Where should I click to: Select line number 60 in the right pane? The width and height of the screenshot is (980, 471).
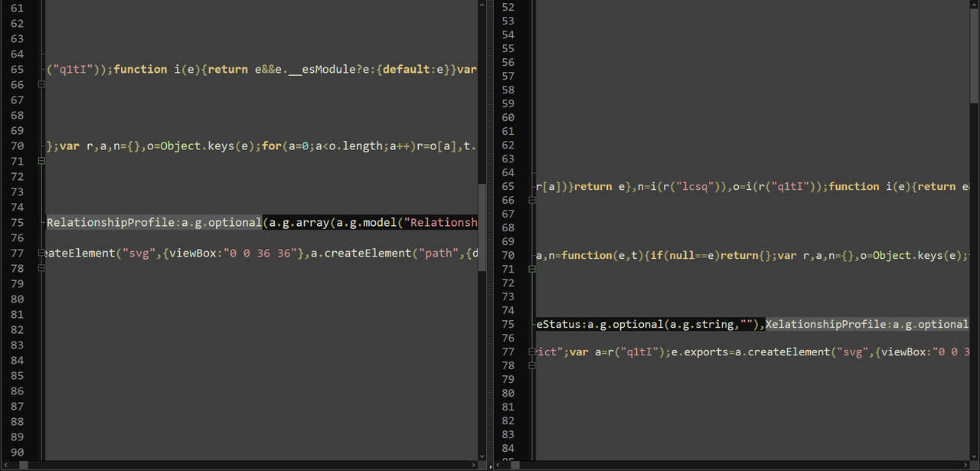pyautogui.click(x=508, y=117)
